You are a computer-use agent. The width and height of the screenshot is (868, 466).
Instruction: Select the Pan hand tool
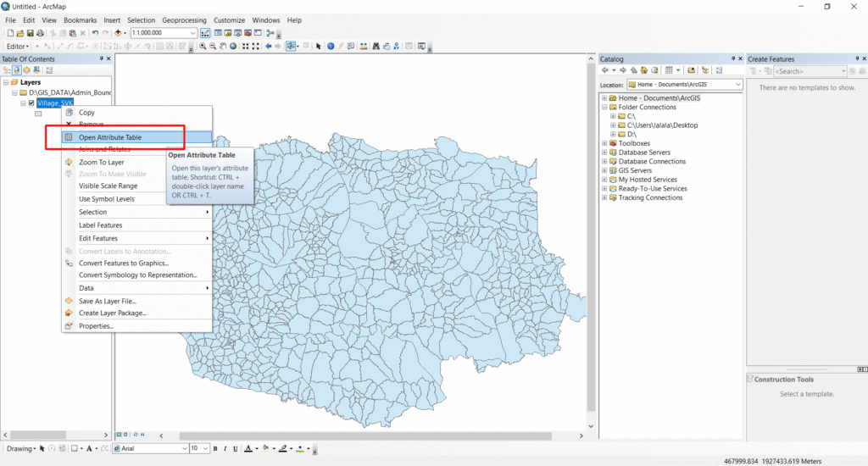[223, 47]
